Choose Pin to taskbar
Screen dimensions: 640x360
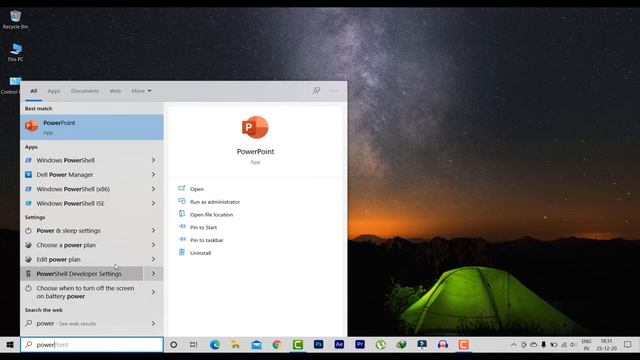coord(207,240)
